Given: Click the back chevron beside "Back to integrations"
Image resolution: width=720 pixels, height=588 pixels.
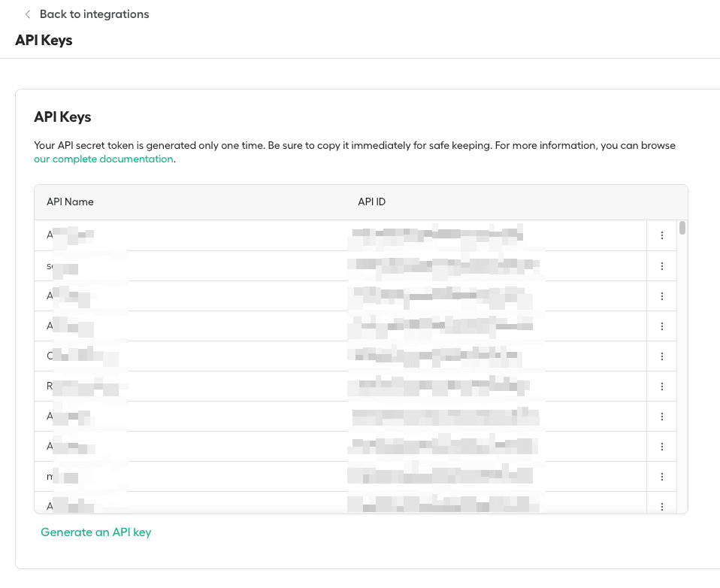Looking at the screenshot, I should [x=27, y=14].
